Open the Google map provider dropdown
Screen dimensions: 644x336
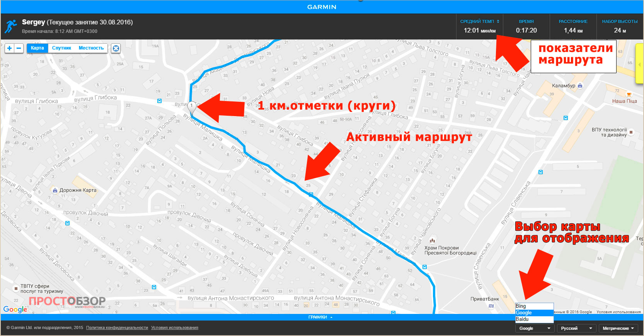pyautogui.click(x=535, y=328)
